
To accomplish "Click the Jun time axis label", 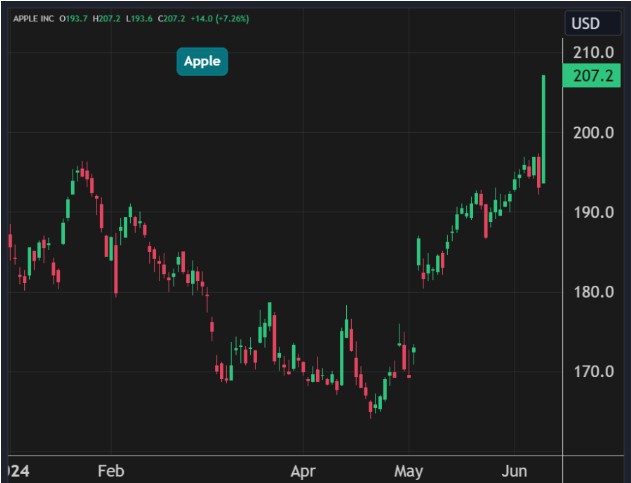I will pyautogui.click(x=514, y=471).
